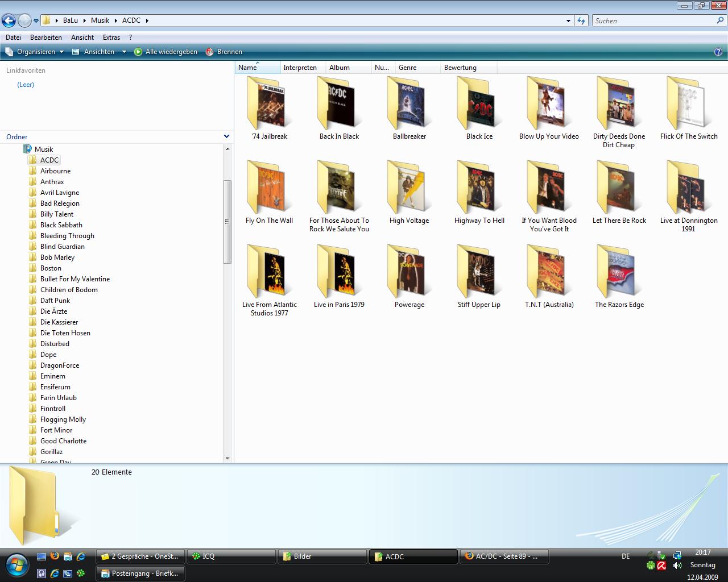Image resolution: width=728 pixels, height=582 pixels.
Task: Sort by Bewertung column header
Action: (x=469, y=68)
